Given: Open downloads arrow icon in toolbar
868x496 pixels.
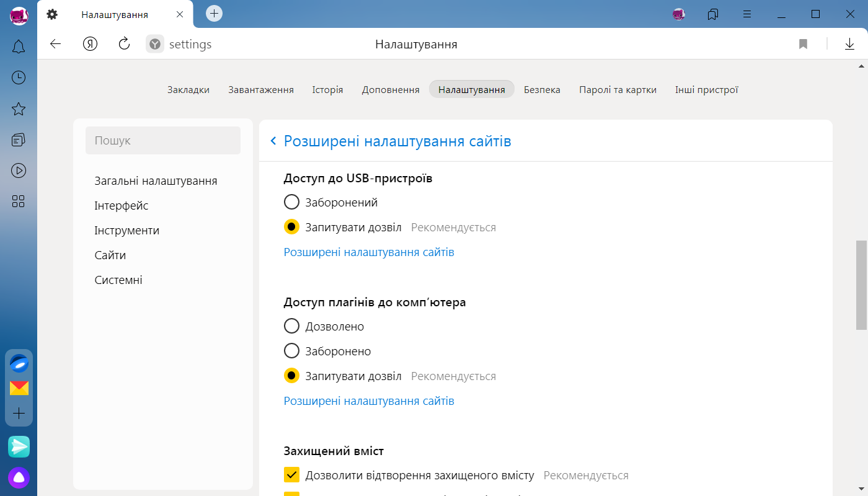Looking at the screenshot, I should click(x=850, y=44).
